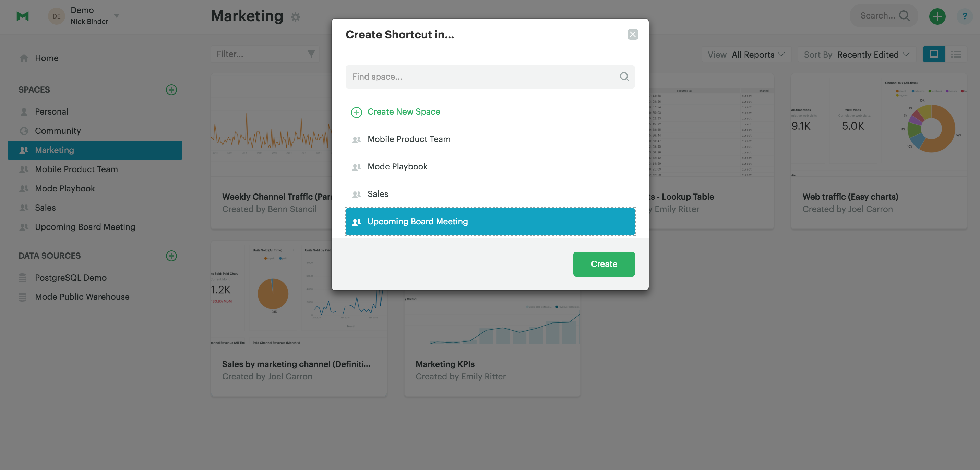Click the Community space group icon
The width and height of the screenshot is (980, 470).
click(x=23, y=131)
